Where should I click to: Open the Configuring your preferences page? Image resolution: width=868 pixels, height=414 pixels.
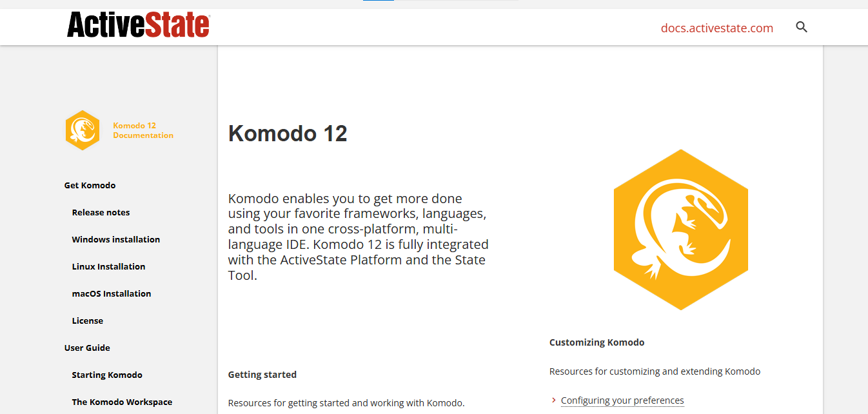pyautogui.click(x=622, y=400)
